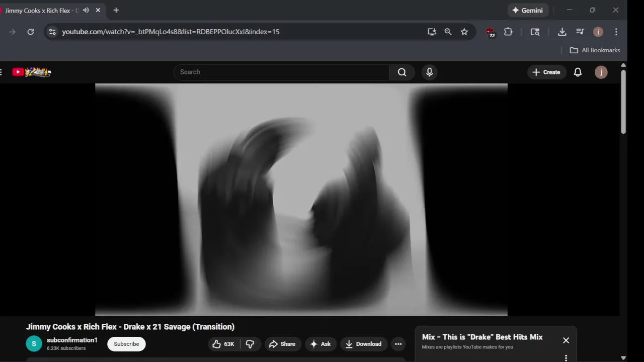Submit YouTube search with magnifier button
The height and width of the screenshot is (362, 644).
(x=402, y=72)
